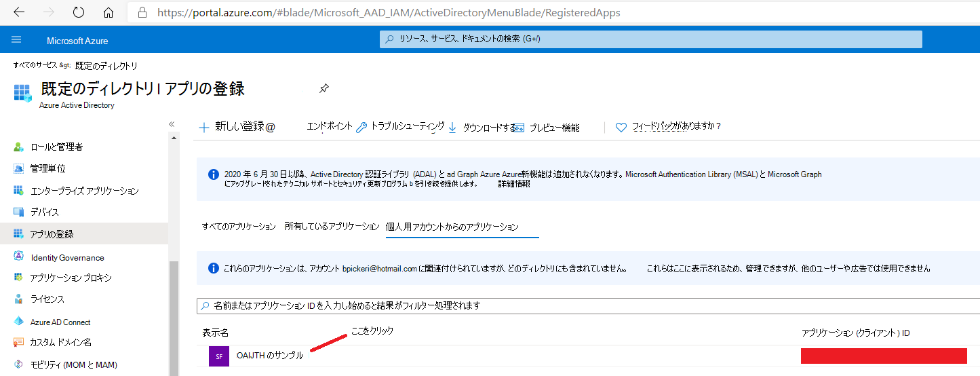Image resolution: width=980 pixels, height=376 pixels.
Task: Open デバイス in sidebar
Action: (45, 212)
